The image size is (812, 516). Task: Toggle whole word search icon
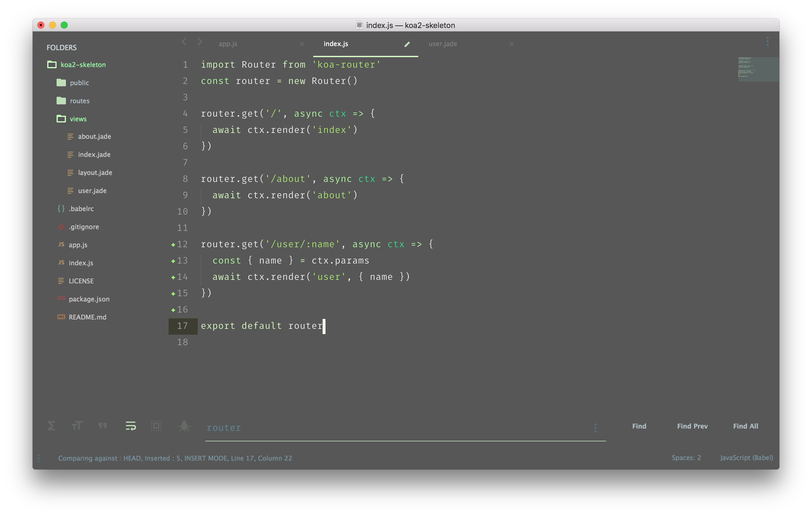point(102,426)
